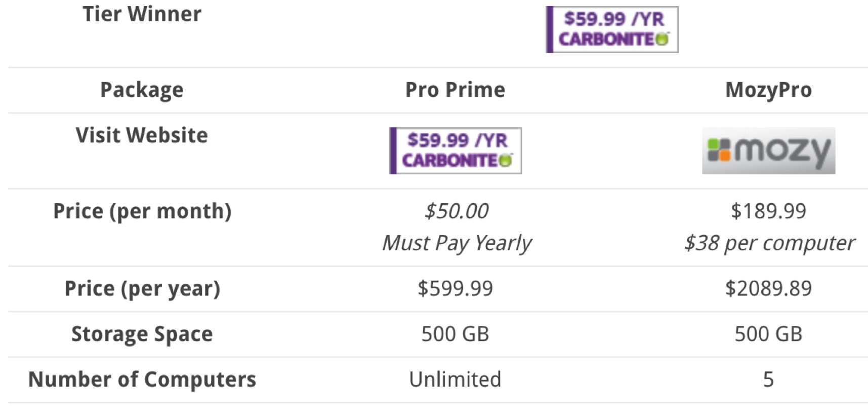This screenshot has height=414, width=868.
Task: Click the Price (per year) label
Action: click(142, 289)
